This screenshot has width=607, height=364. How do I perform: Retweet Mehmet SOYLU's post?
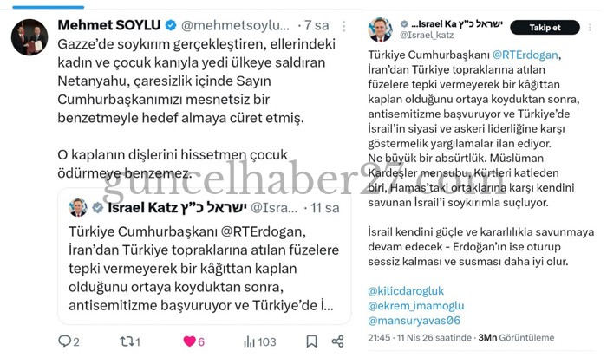[x=130, y=341]
